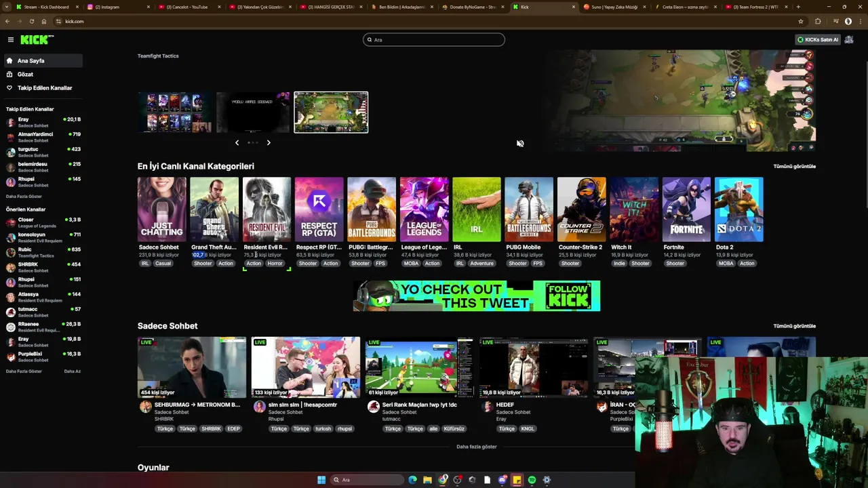Viewport: 868px width, 488px height.
Task: Open Sadece Sohbet Just Chatting category
Action: (x=161, y=209)
